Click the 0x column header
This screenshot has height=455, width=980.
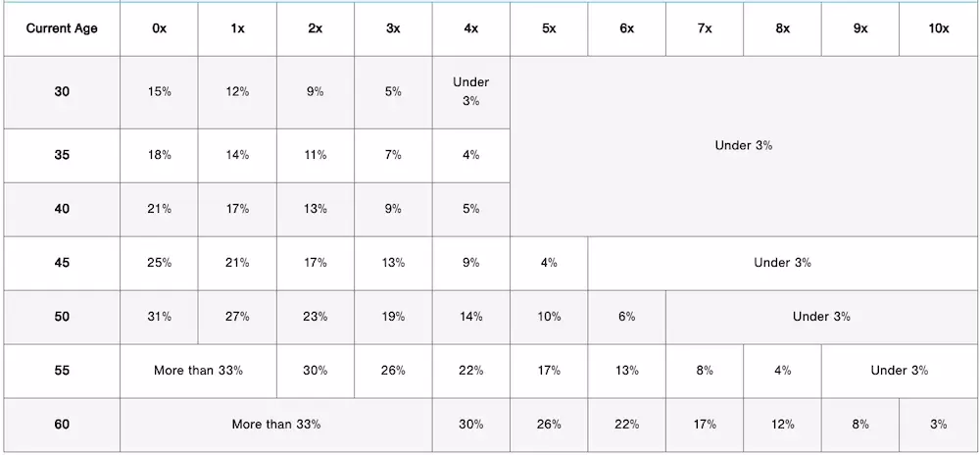(x=159, y=28)
